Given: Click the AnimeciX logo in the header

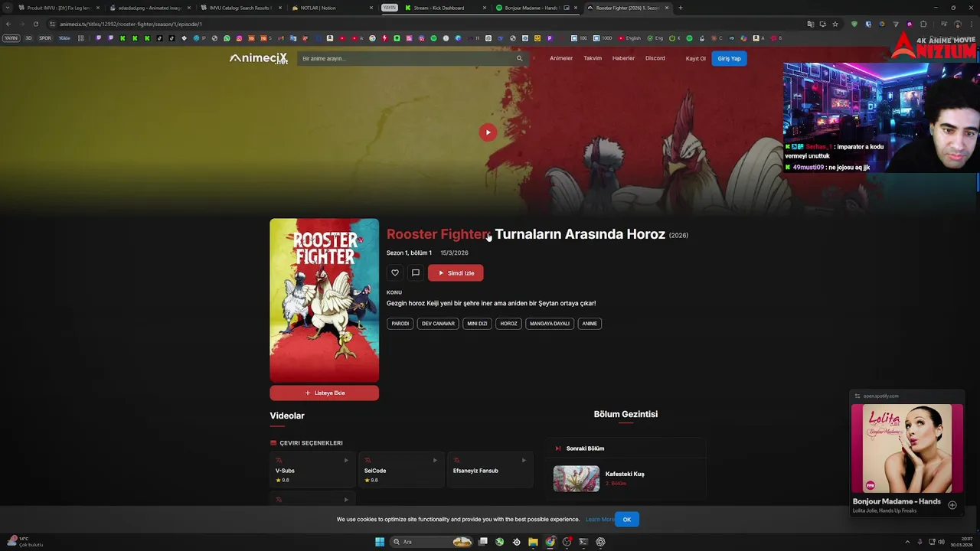Looking at the screenshot, I should point(259,58).
